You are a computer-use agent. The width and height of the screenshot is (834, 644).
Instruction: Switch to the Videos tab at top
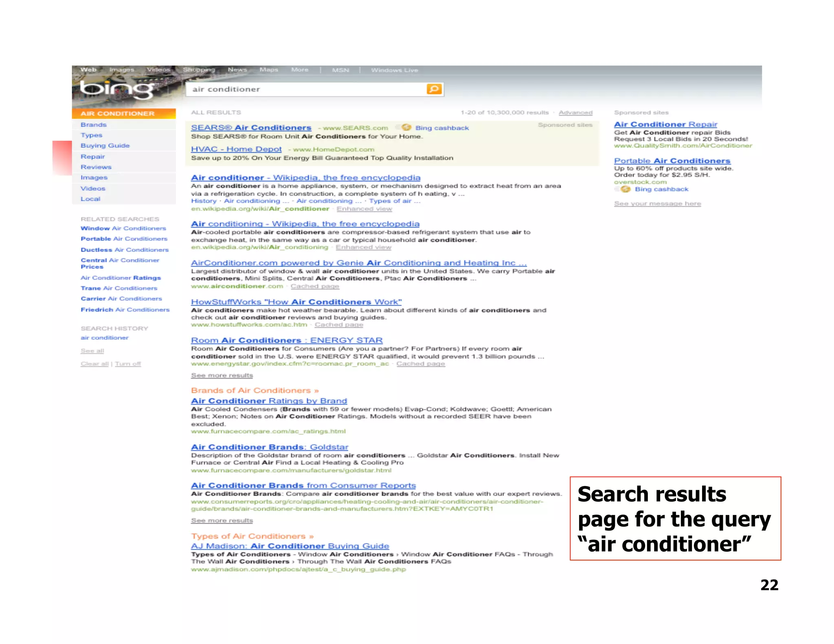(158, 70)
